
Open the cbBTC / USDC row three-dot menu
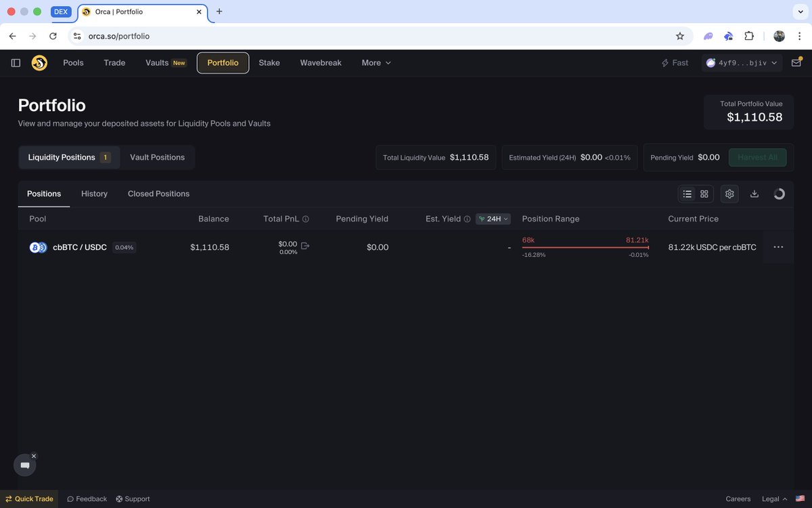[778, 247]
